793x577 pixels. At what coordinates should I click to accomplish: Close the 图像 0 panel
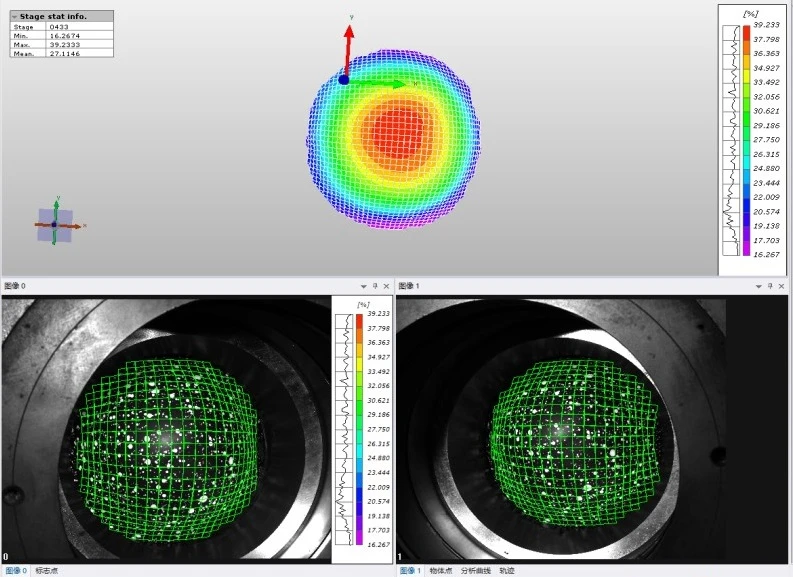386,286
